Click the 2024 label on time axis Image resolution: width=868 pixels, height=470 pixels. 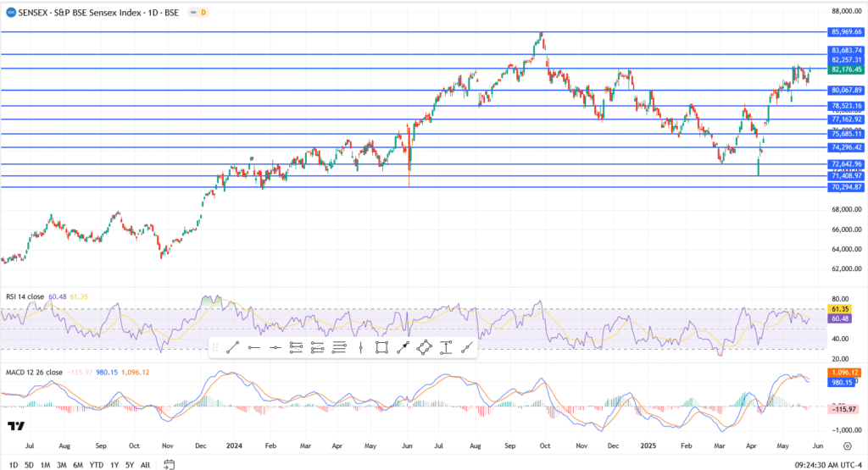[234, 445]
